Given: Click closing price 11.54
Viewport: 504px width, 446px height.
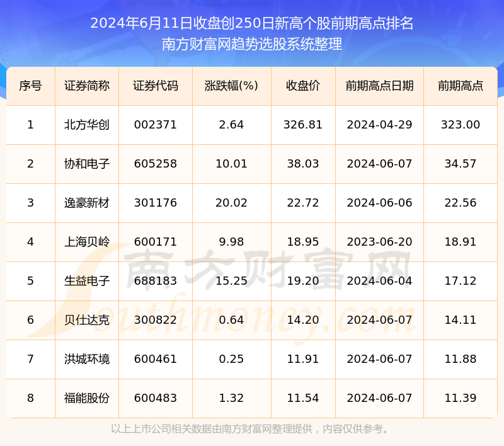Looking at the screenshot, I should coord(303,398).
